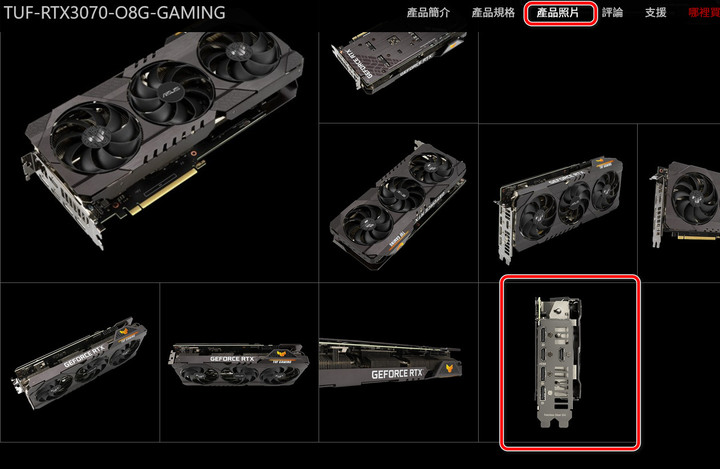
Task: Click the TUF-RTX3070-O8G-GAMING product title
Action: pos(114,12)
